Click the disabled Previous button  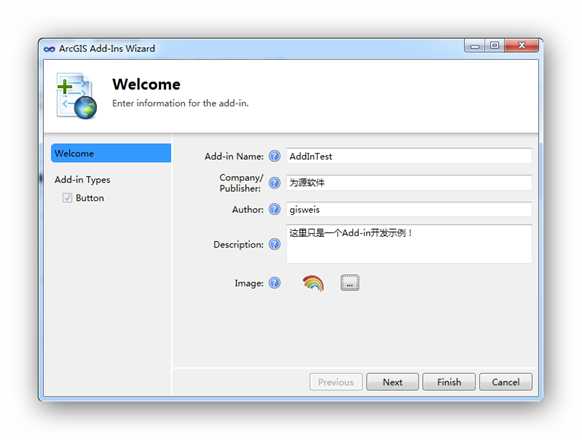pos(336,382)
